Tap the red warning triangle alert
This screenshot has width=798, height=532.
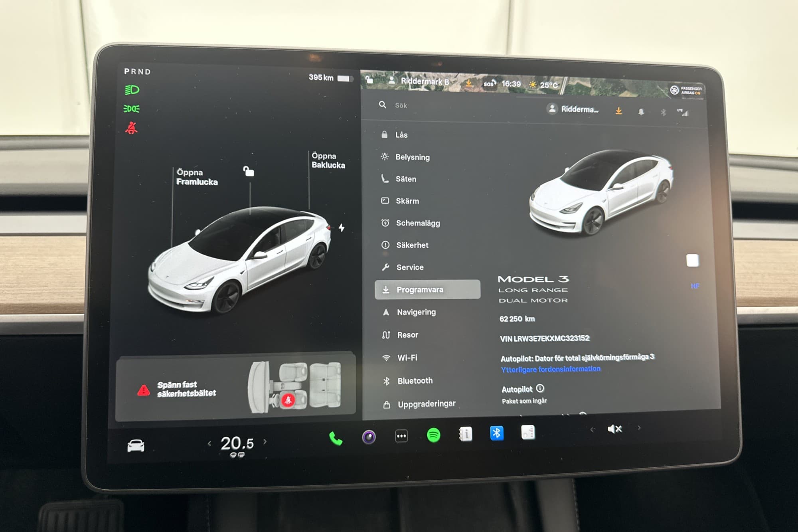point(143,390)
